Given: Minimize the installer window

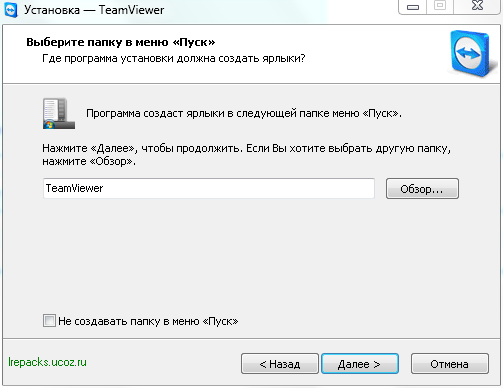Looking at the screenshot, I should [413, 7].
